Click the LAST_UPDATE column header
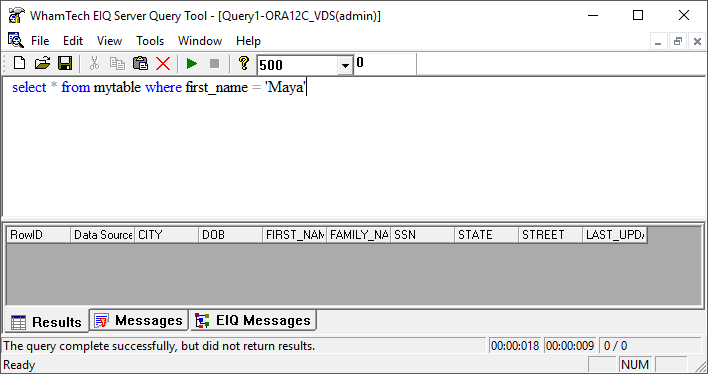Image resolution: width=708 pixels, height=374 pixels. (615, 235)
